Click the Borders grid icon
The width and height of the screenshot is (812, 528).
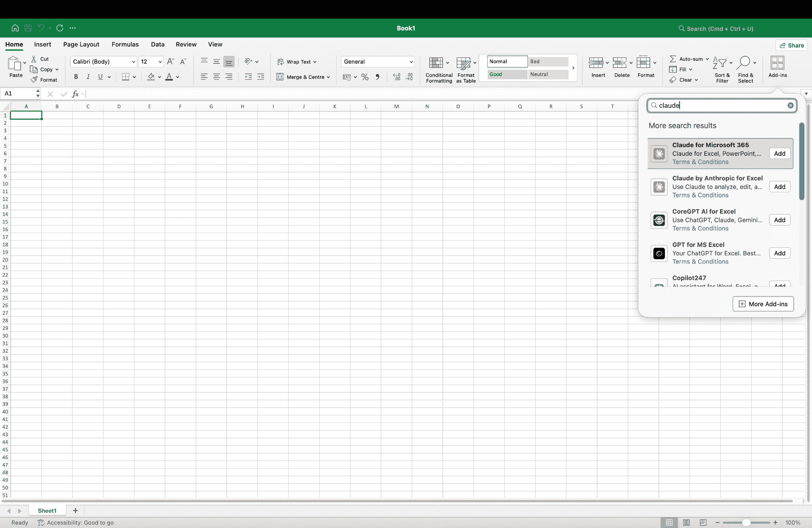(126, 77)
